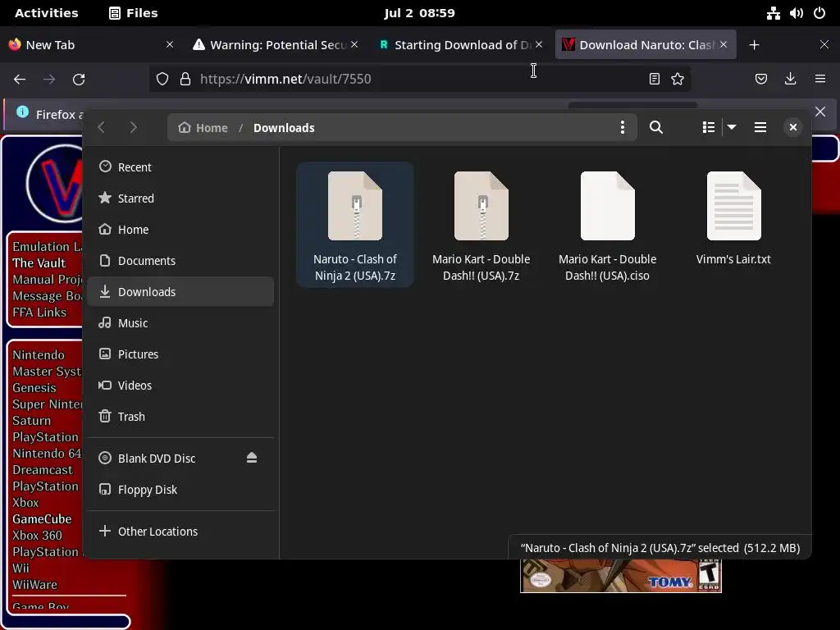Go back in Files navigation

click(101, 127)
